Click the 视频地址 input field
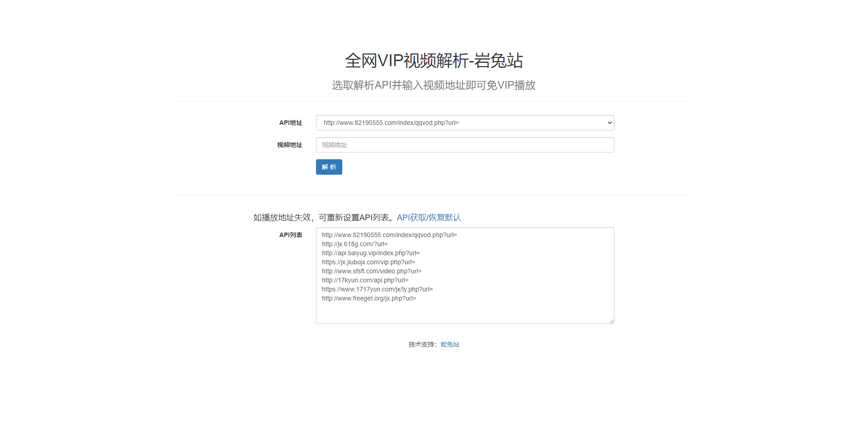 [465, 145]
